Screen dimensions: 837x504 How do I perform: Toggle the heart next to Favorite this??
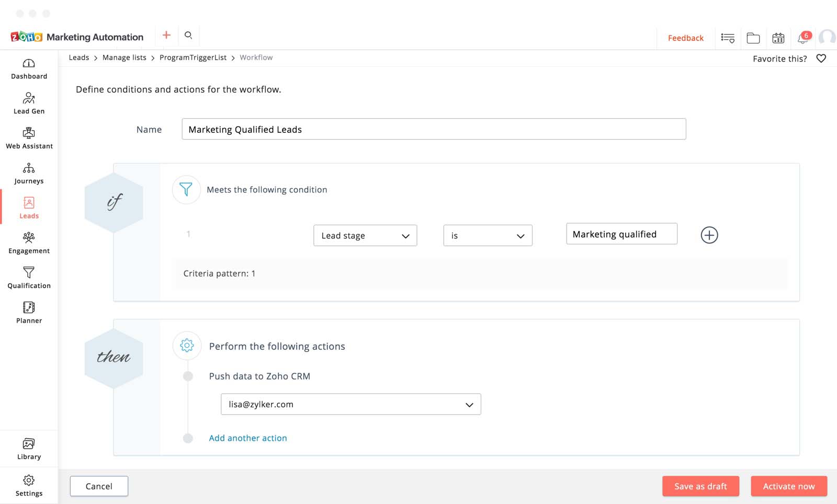821,59
